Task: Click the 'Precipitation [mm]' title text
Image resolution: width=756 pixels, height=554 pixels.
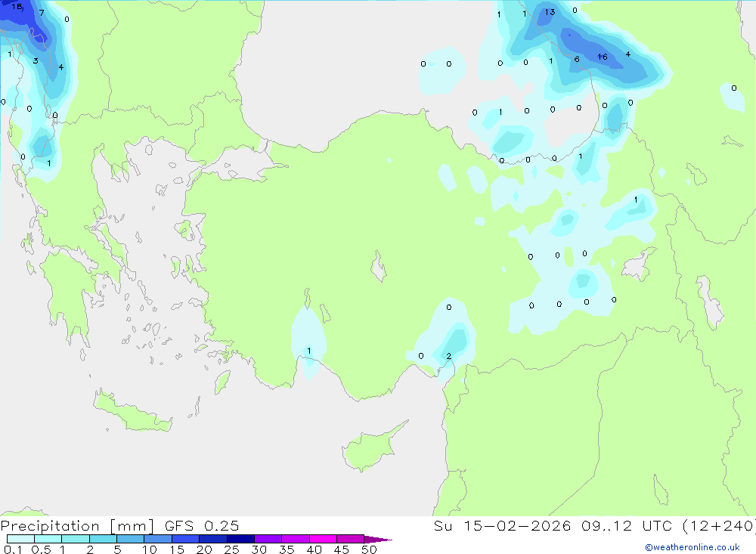Action: click(77, 526)
